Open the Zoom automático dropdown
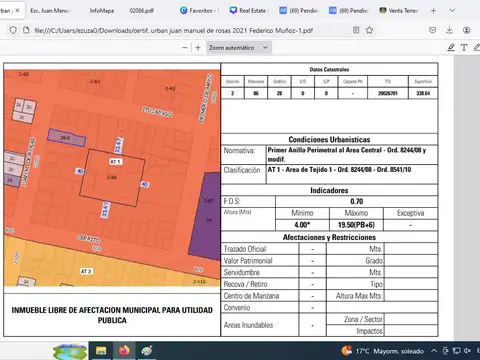 point(239,48)
